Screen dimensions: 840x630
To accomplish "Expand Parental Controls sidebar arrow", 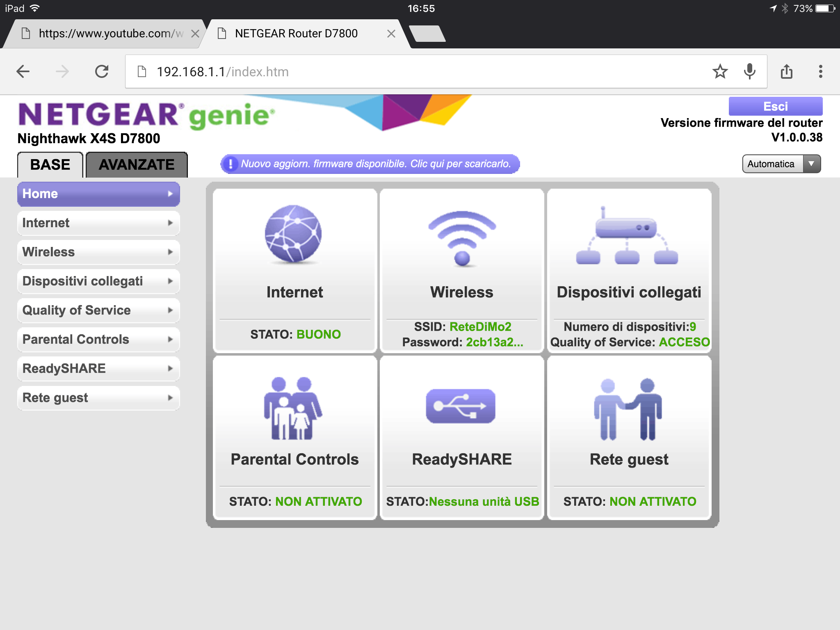I will pos(170,339).
